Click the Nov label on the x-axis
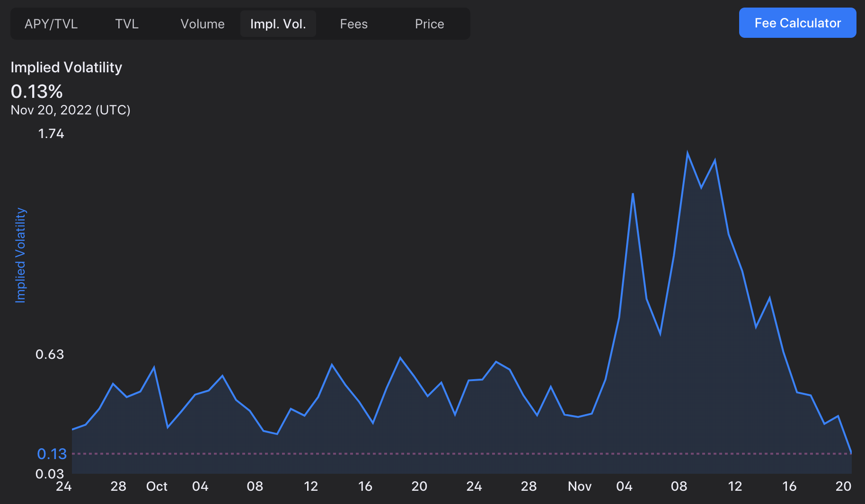Image resolution: width=865 pixels, height=504 pixels. pos(580,487)
